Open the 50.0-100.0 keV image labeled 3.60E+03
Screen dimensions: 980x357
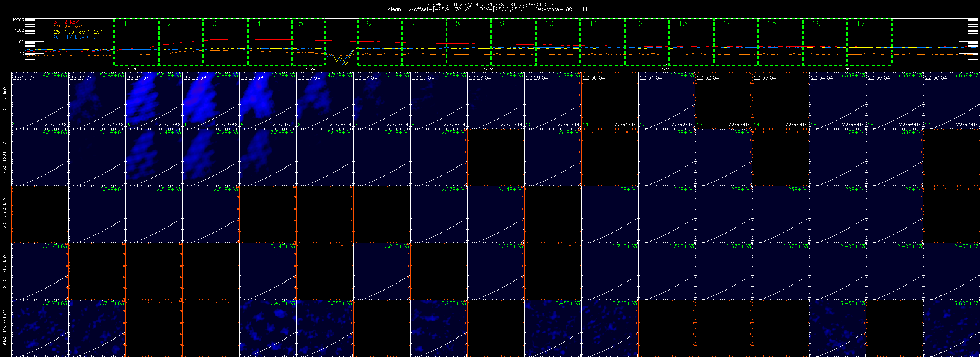pyautogui.click(x=952, y=328)
